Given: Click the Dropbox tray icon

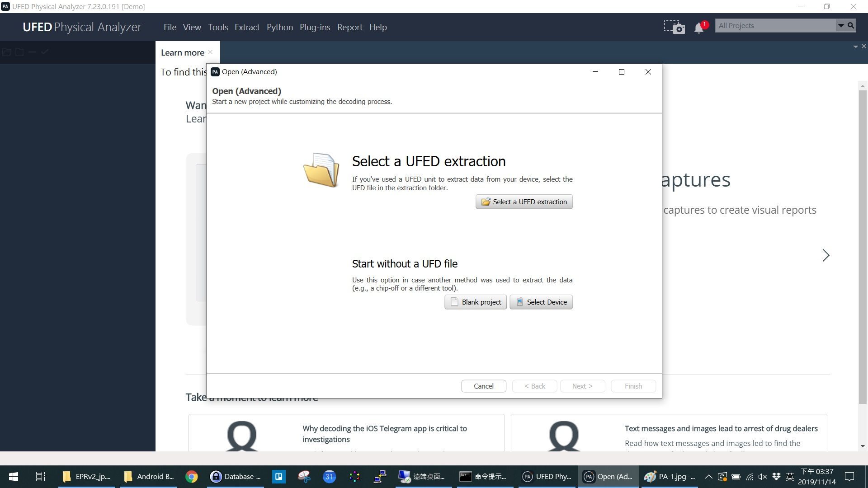Looking at the screenshot, I should [776, 477].
